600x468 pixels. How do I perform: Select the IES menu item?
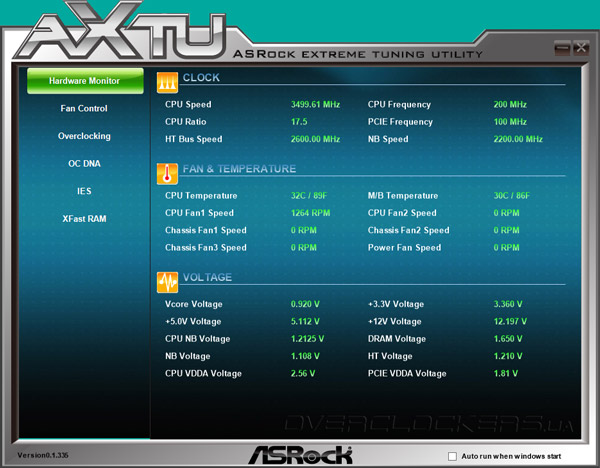[84, 191]
